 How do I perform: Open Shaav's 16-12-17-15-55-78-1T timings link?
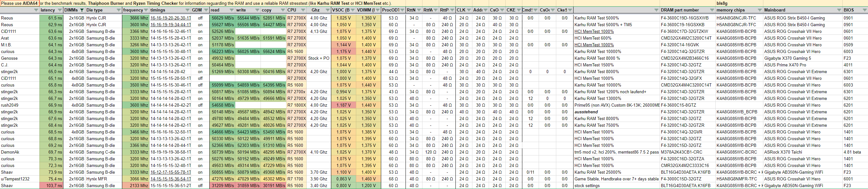[x=171, y=172]
